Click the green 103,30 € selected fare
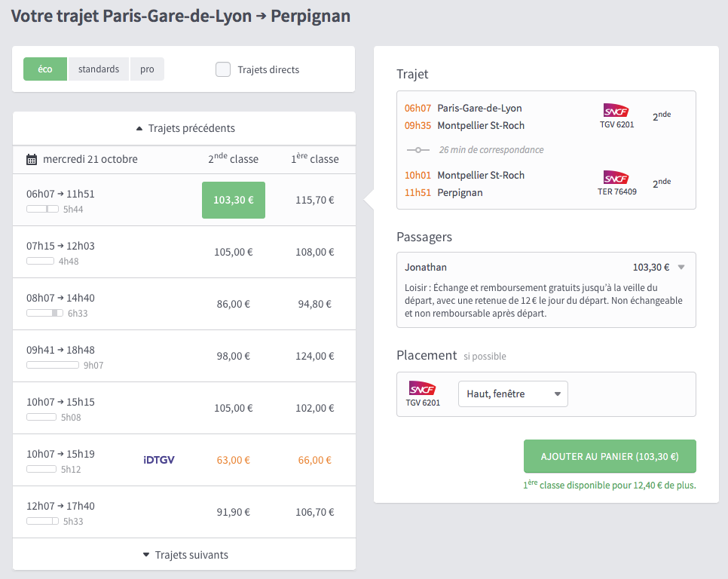Screen dimensions: 728x579 [233, 200]
